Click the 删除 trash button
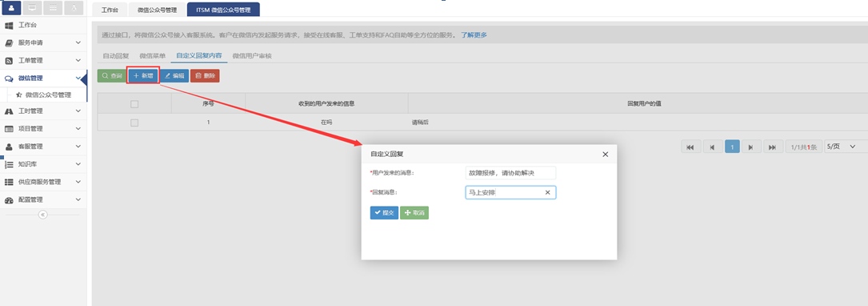 pos(205,76)
